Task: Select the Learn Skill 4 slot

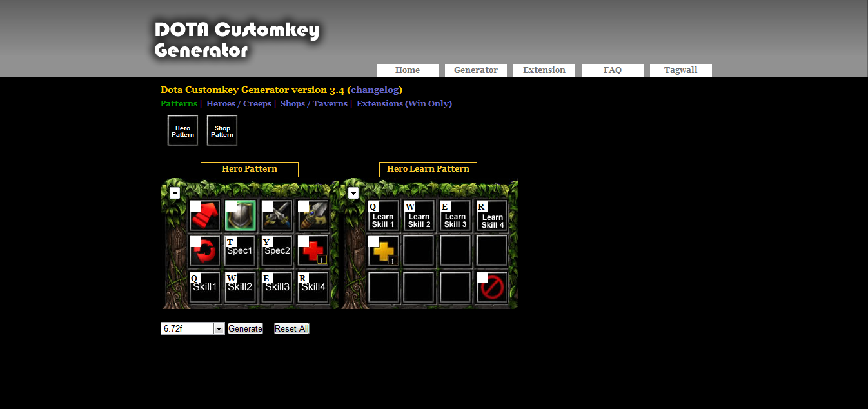Action: tap(492, 215)
